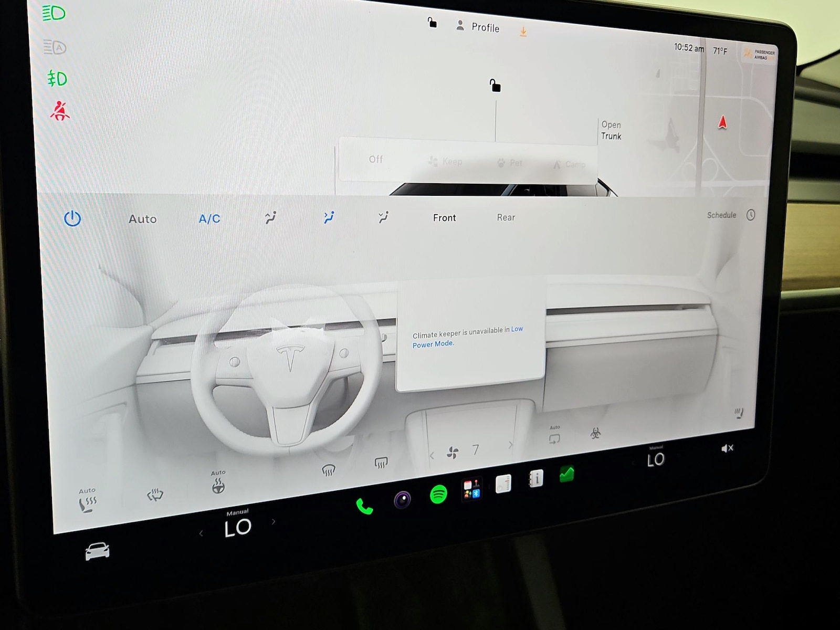Enable windshield-level airflow vent
Viewport: 840px width, 630px height.
pos(270,217)
